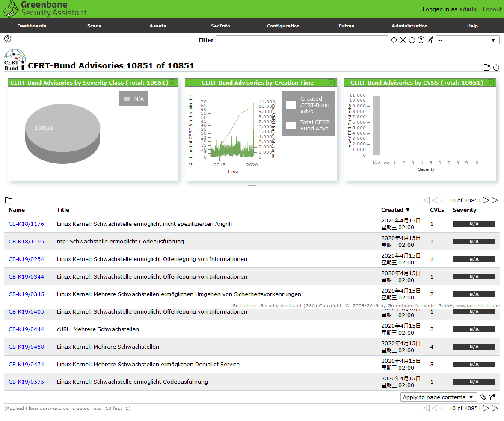Open advisory CB-K19/0345
The image size is (504, 421).
pos(27,294)
